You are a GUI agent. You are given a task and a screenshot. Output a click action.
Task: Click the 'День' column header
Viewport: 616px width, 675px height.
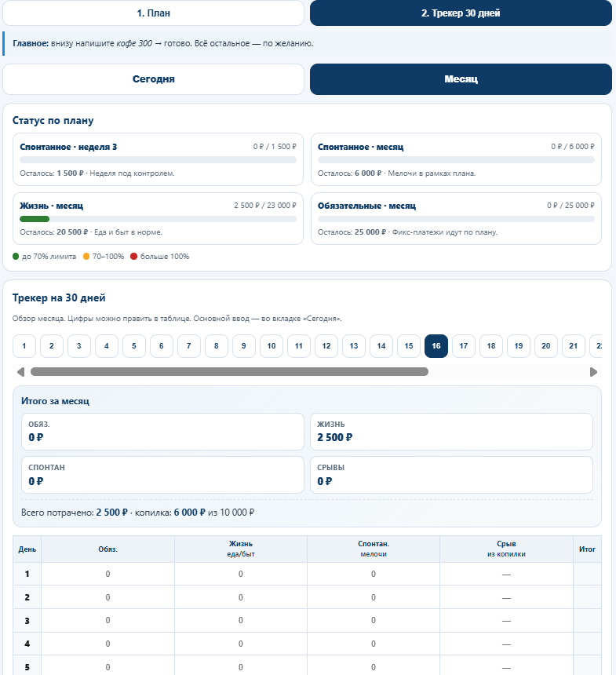tap(27, 549)
